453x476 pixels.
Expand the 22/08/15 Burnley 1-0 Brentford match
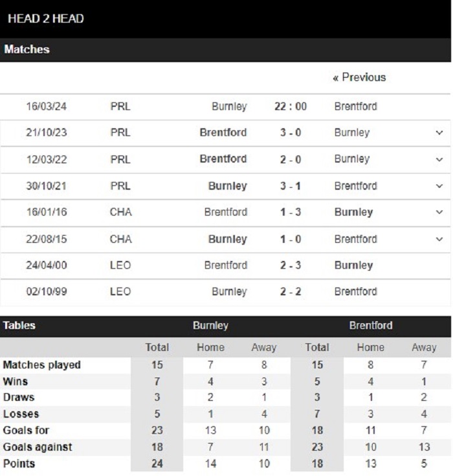click(439, 239)
